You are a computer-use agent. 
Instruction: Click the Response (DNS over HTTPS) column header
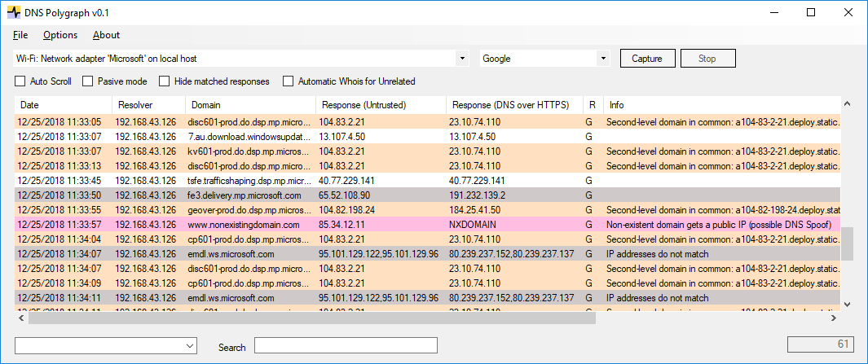pos(513,105)
